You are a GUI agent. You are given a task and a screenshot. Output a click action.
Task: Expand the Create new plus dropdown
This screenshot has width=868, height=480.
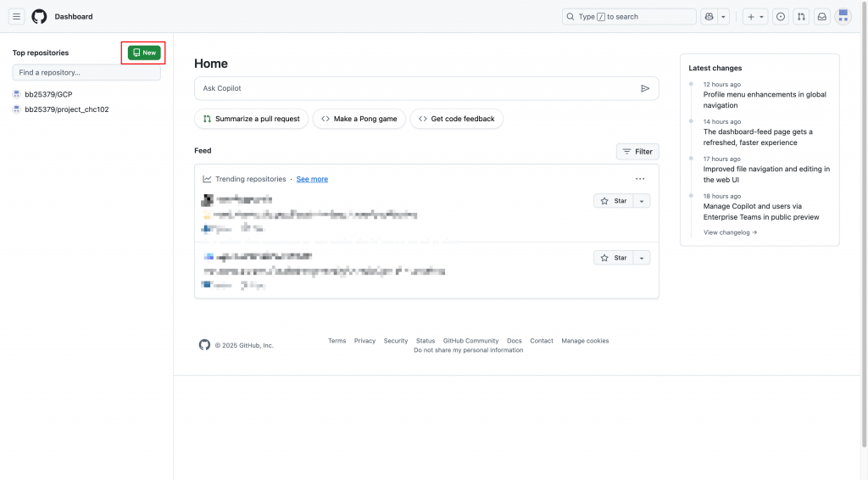755,16
